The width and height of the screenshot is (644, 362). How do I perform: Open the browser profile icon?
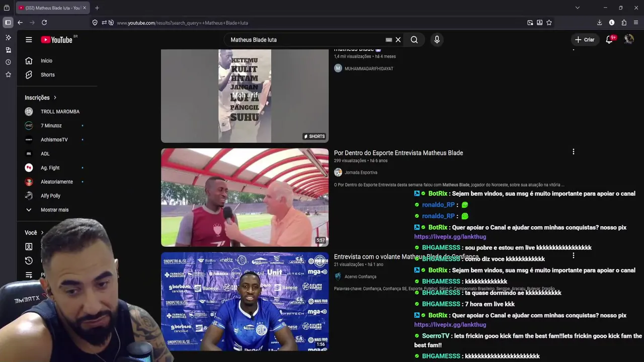(x=612, y=23)
